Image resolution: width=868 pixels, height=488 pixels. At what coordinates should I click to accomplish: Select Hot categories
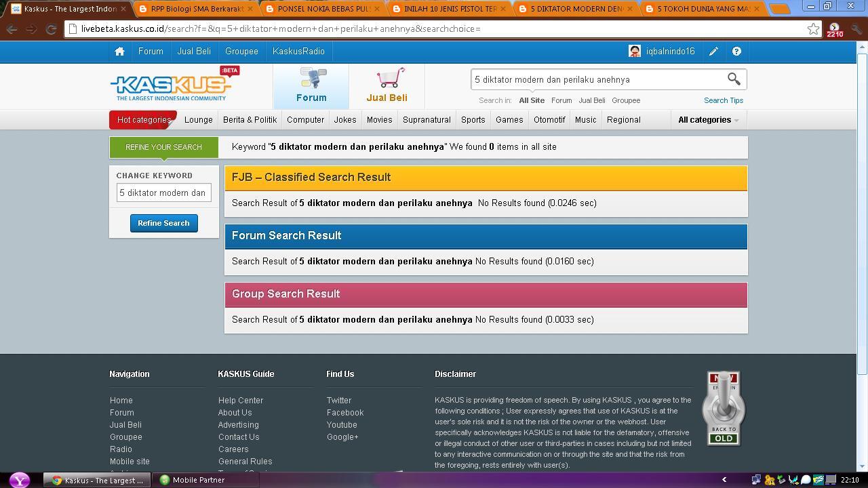click(x=143, y=120)
